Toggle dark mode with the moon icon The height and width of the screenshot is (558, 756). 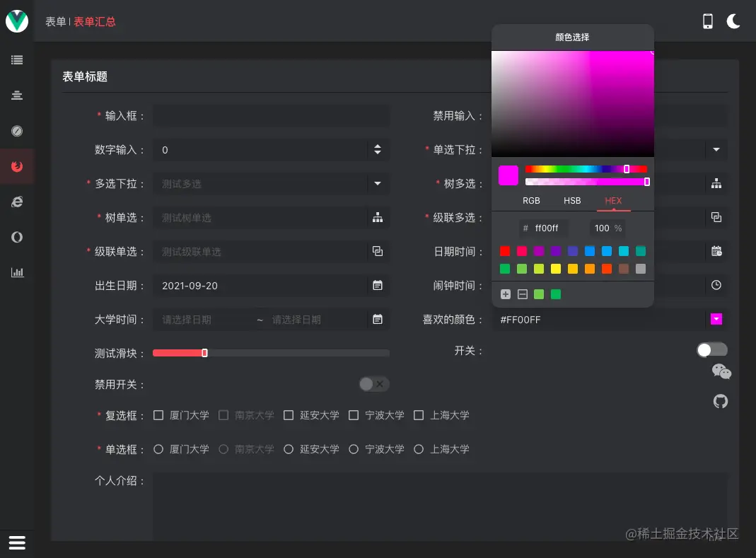(733, 21)
